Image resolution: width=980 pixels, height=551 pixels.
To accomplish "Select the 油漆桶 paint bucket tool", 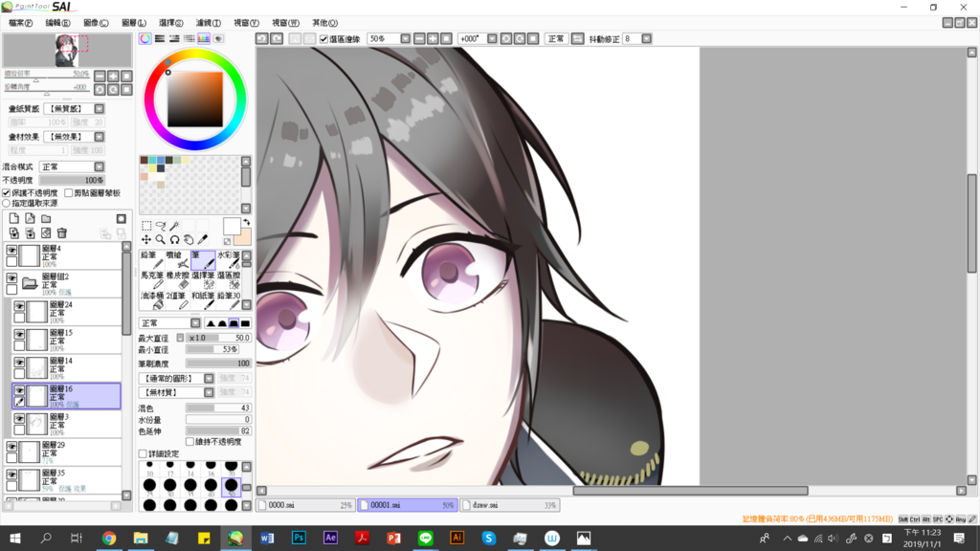I will pyautogui.click(x=152, y=300).
